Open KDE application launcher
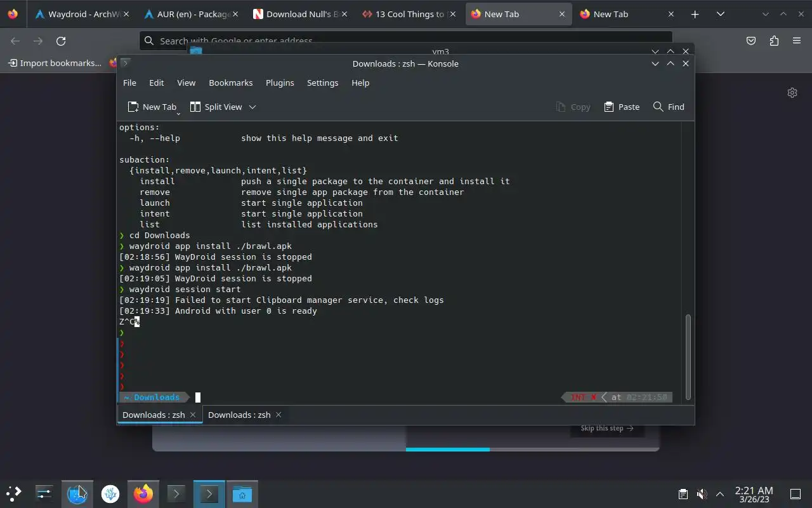Screen dimensions: 812x508 [x=13, y=493]
